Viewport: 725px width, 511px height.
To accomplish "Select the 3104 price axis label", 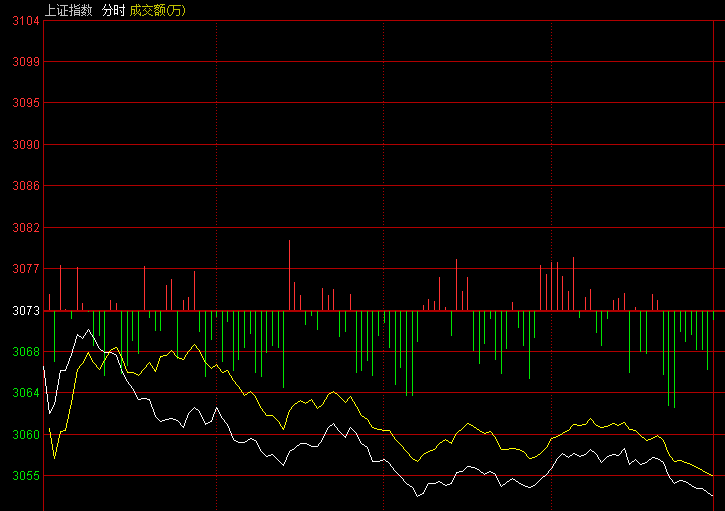I will pyautogui.click(x=26, y=21).
